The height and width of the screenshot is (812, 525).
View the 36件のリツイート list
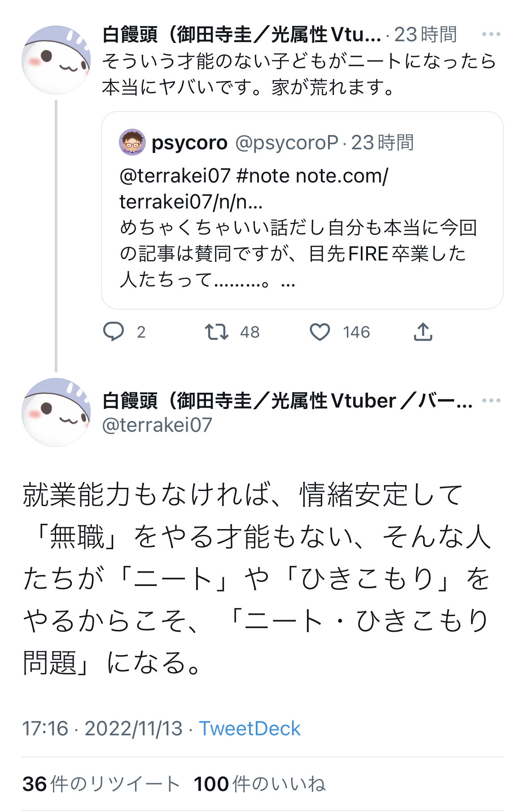(101, 784)
